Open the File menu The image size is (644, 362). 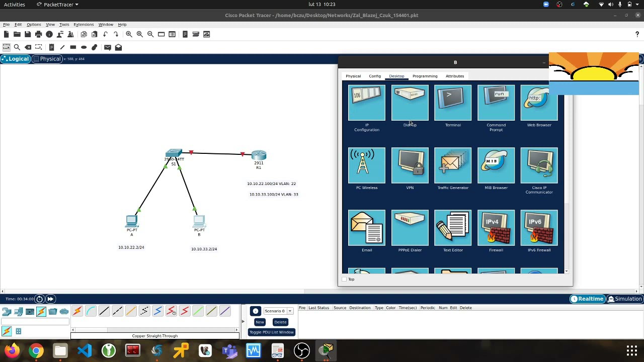point(7,24)
